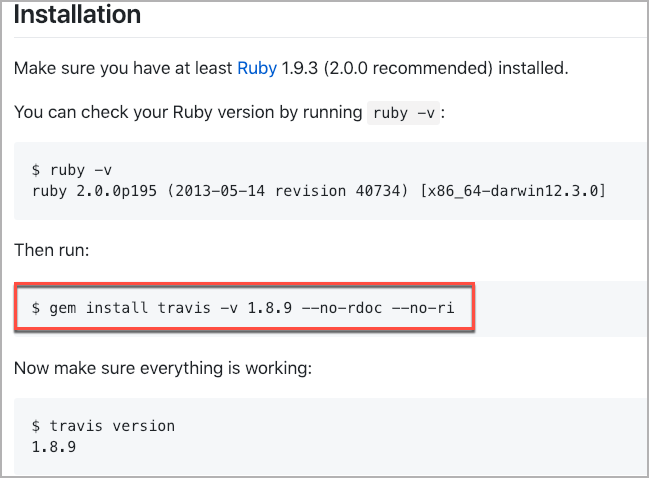Click the 'Then run:' paragraph
This screenshot has height=478, width=649.
click(52, 250)
